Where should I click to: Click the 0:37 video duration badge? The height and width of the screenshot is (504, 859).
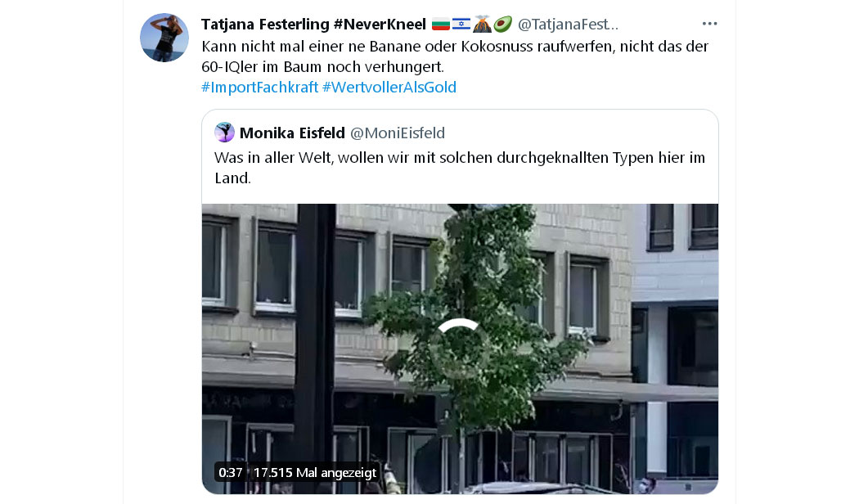click(x=231, y=472)
